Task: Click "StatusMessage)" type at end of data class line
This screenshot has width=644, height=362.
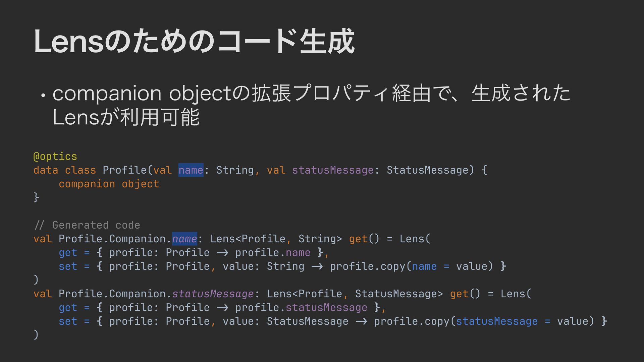Action: 430,170
